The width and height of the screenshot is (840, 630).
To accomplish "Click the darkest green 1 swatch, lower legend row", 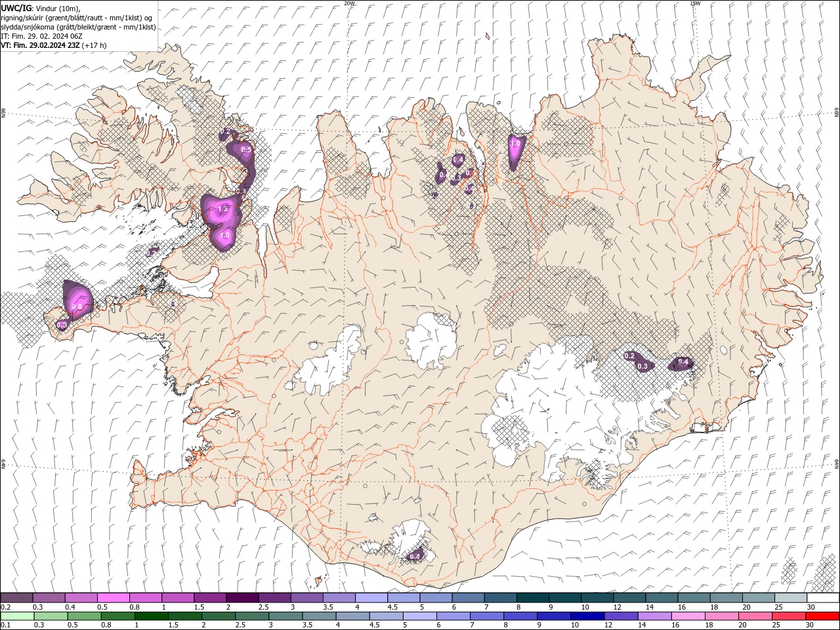I will click(151, 616).
